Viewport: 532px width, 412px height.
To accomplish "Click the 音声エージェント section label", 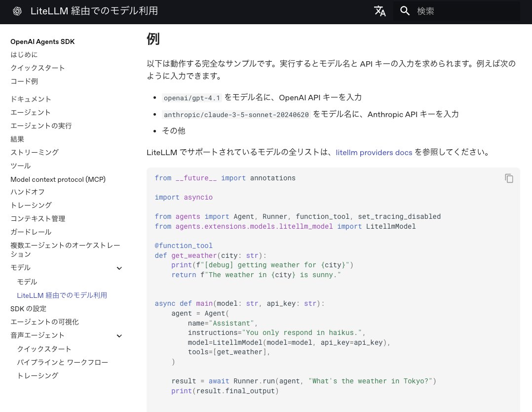I will tap(38, 335).
